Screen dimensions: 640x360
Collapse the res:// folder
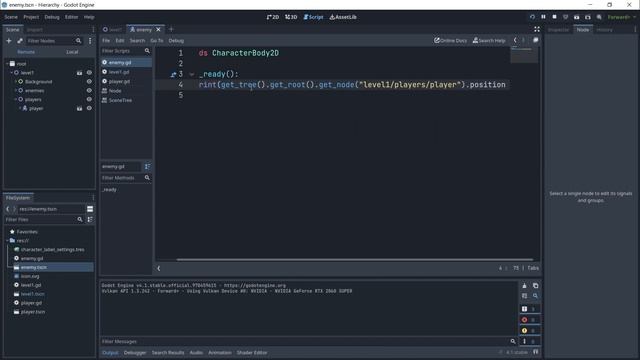pyautogui.click(x=7, y=241)
